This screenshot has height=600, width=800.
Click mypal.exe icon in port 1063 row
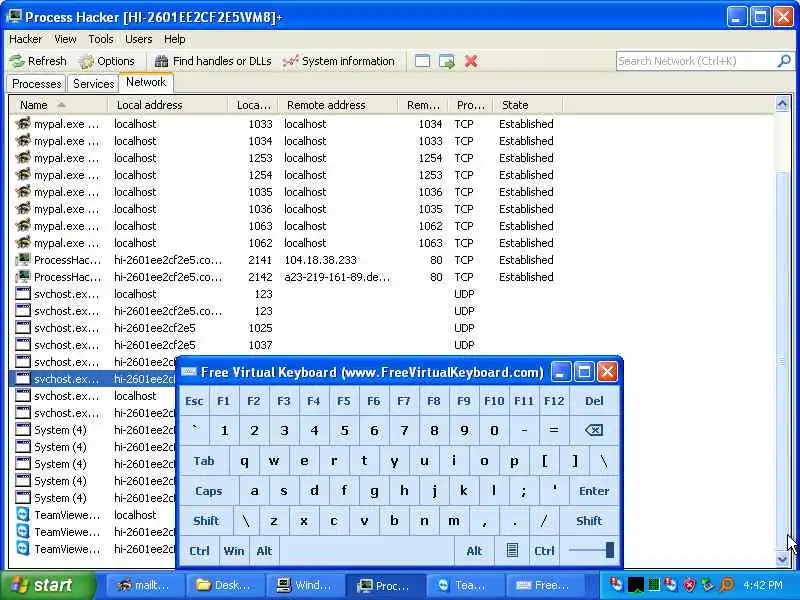pos(22,226)
